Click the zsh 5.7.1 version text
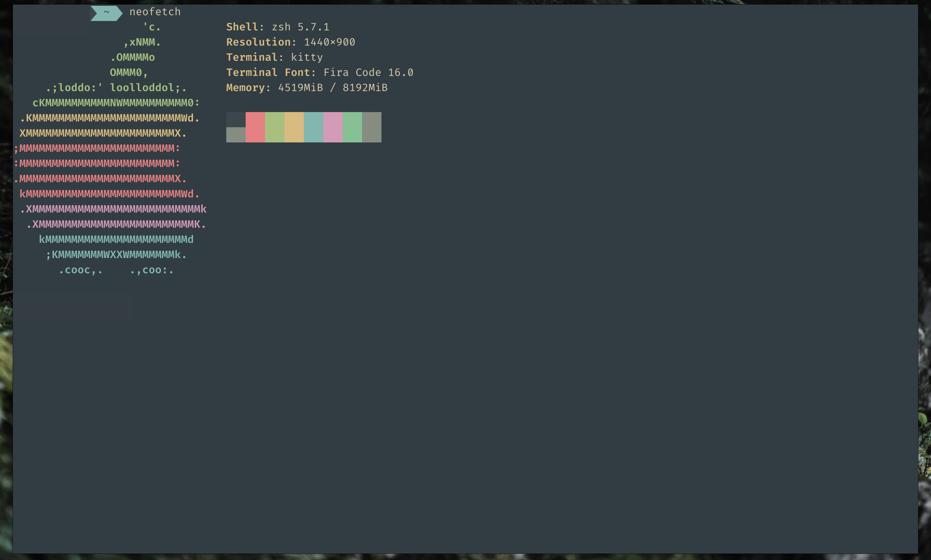The image size is (931, 560). click(300, 27)
